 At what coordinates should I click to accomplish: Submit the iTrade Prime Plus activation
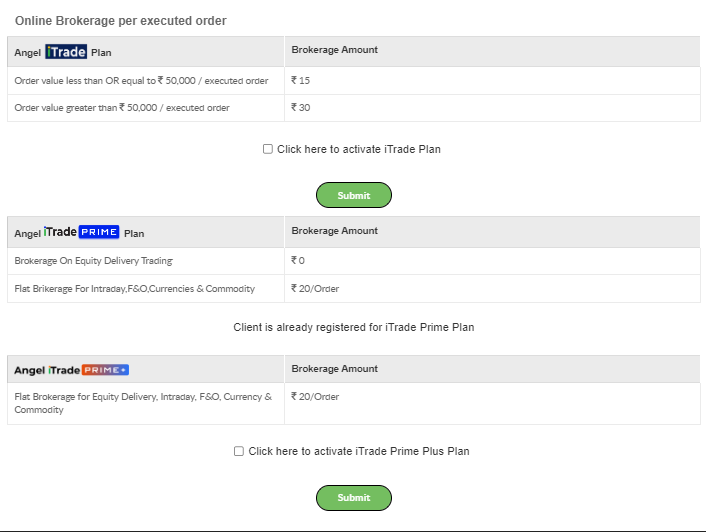coord(354,497)
